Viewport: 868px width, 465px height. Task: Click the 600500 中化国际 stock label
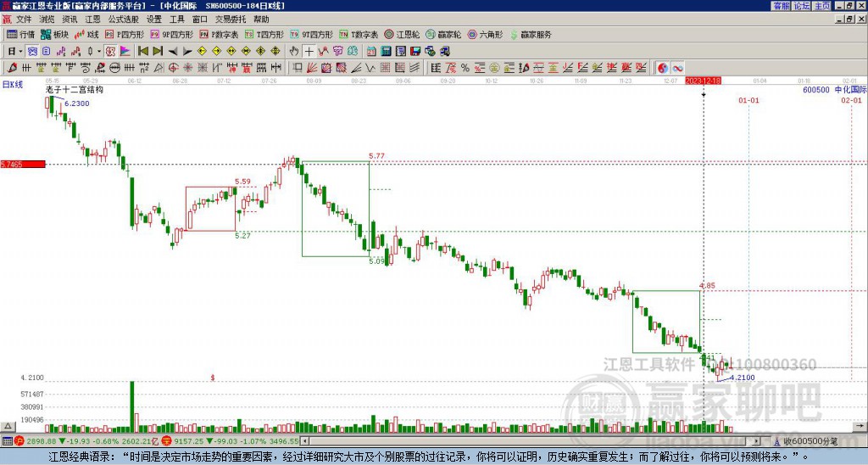coord(834,89)
